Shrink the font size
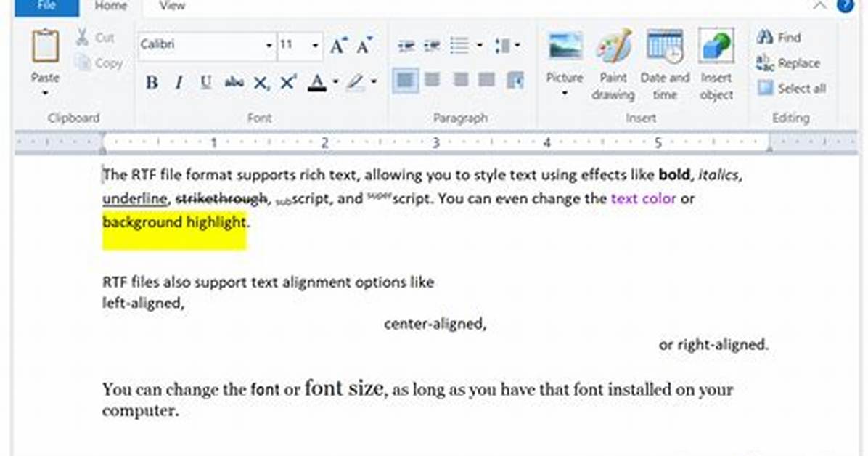This screenshot has height=456, width=868. tap(364, 46)
